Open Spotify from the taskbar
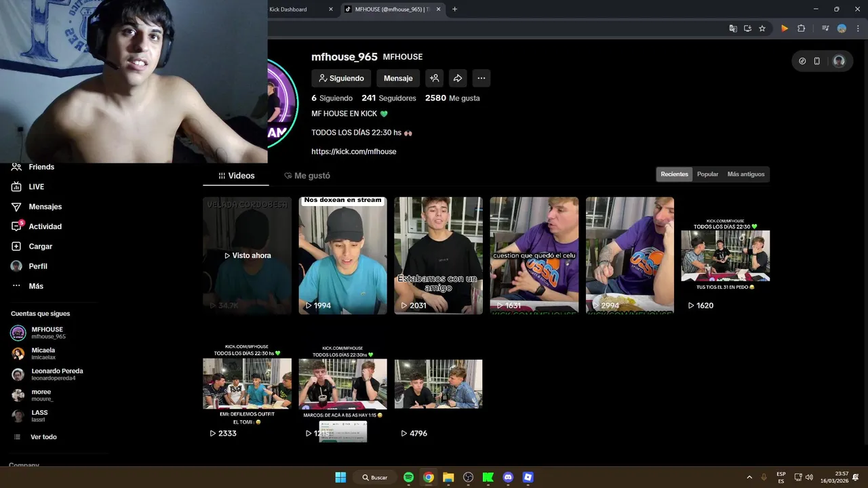Viewport: 868px width, 488px height. 408,477
